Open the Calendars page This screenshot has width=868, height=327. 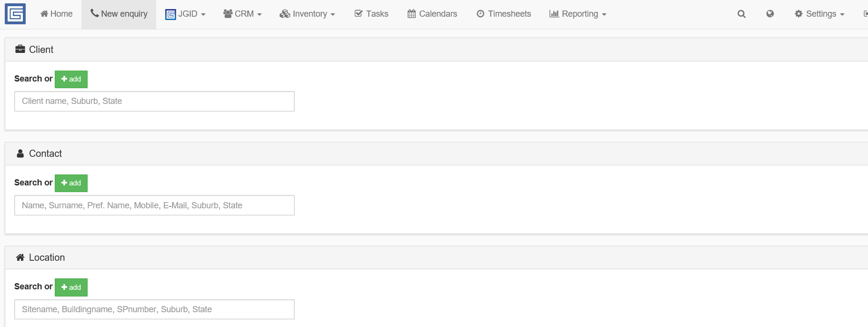(x=432, y=14)
